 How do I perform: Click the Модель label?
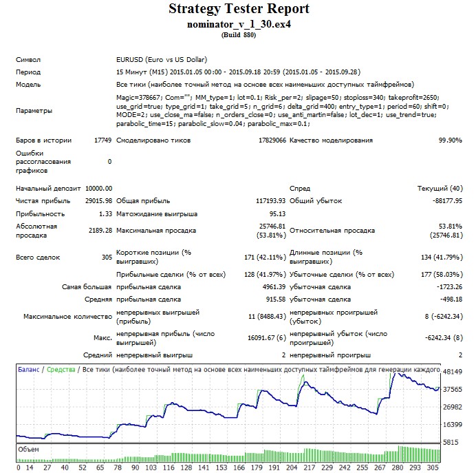[28, 85]
